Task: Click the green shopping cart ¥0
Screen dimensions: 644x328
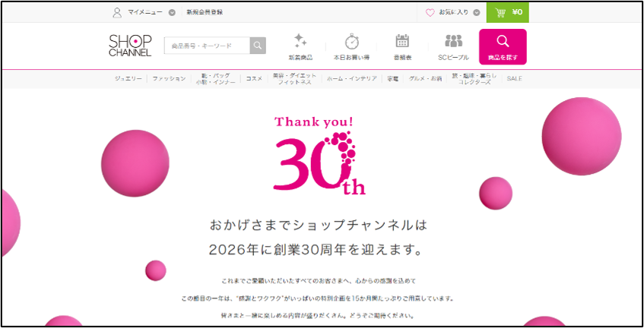Action: (x=508, y=12)
